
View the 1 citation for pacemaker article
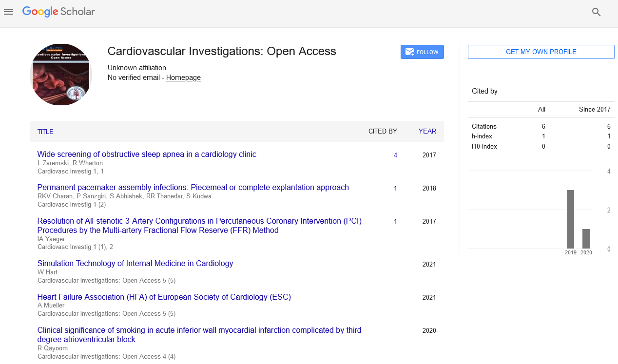click(x=395, y=188)
